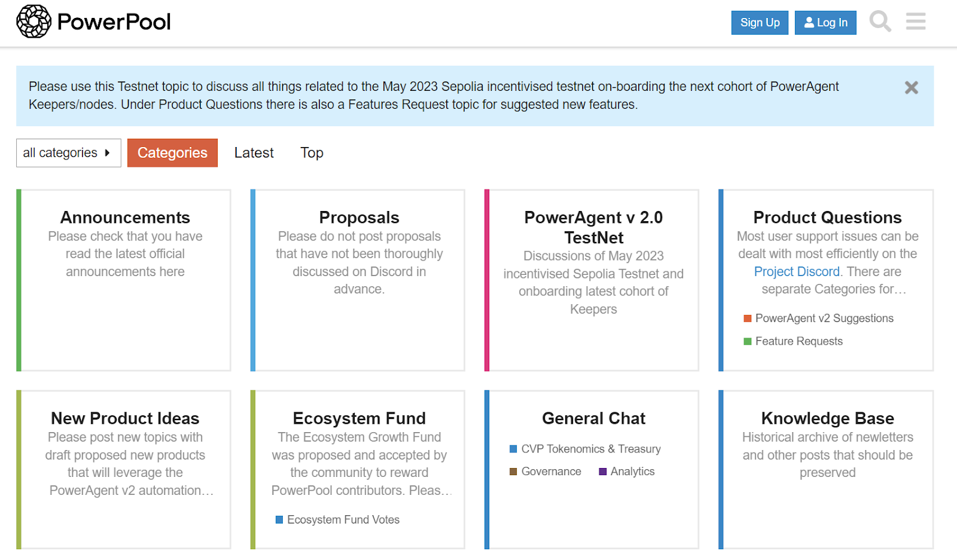The width and height of the screenshot is (957, 560).
Task: Switch to the Top tab
Action: pos(312,153)
